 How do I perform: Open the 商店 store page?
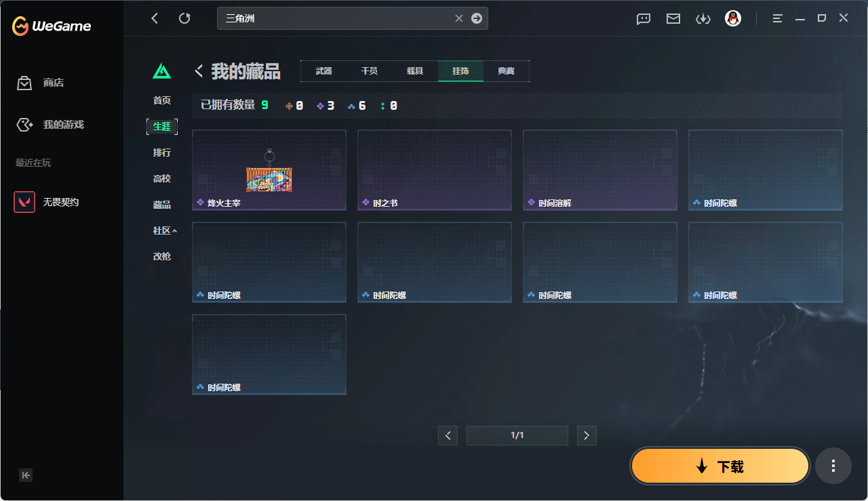pos(41,83)
